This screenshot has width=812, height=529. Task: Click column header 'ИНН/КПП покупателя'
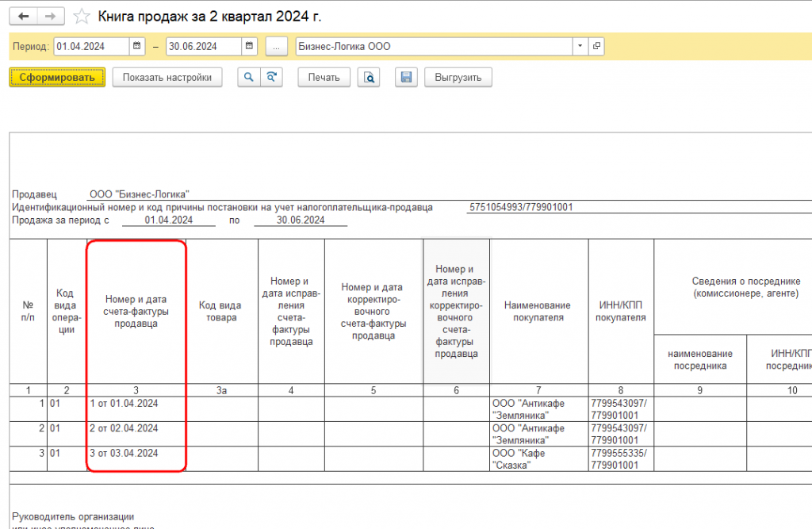[621, 312]
